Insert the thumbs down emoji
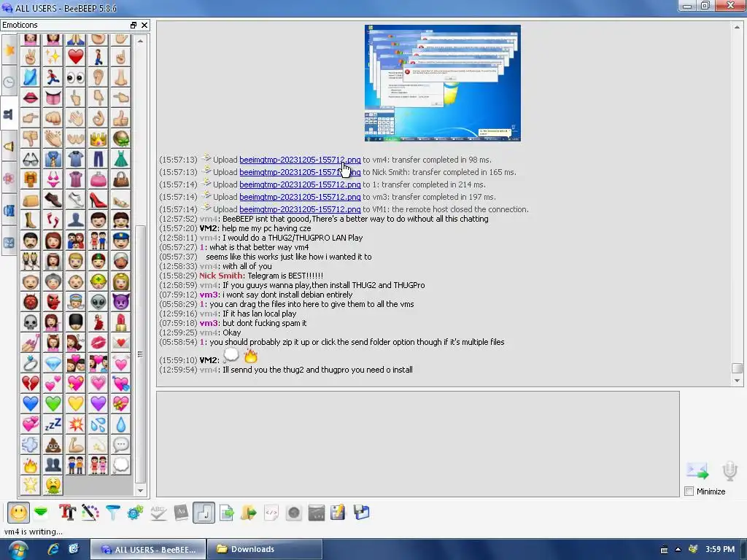Image resolution: width=747 pixels, height=560 pixels. 30,139
